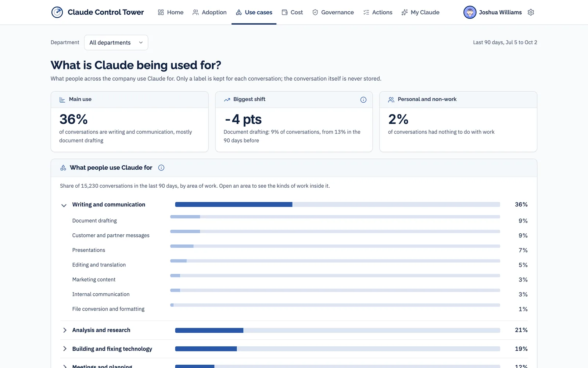The width and height of the screenshot is (588, 368).
Task: Expand the Building and fixing technology area
Action: [65, 349]
